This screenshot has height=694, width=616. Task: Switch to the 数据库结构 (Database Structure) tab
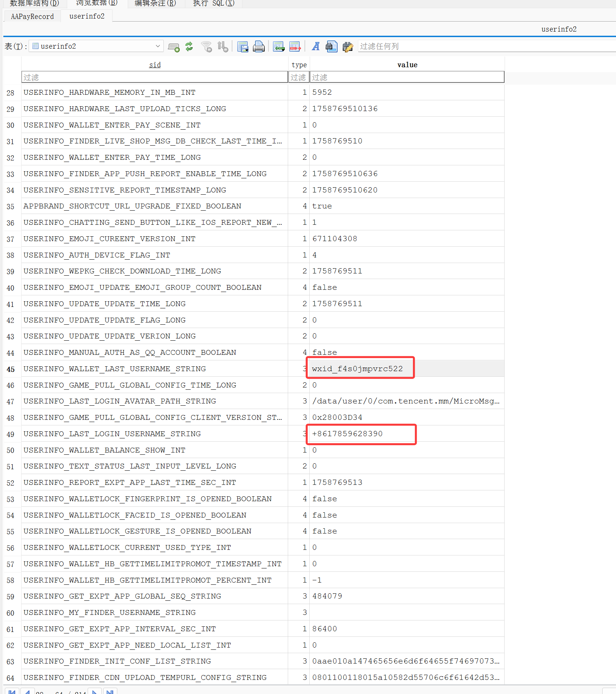[34, 3]
